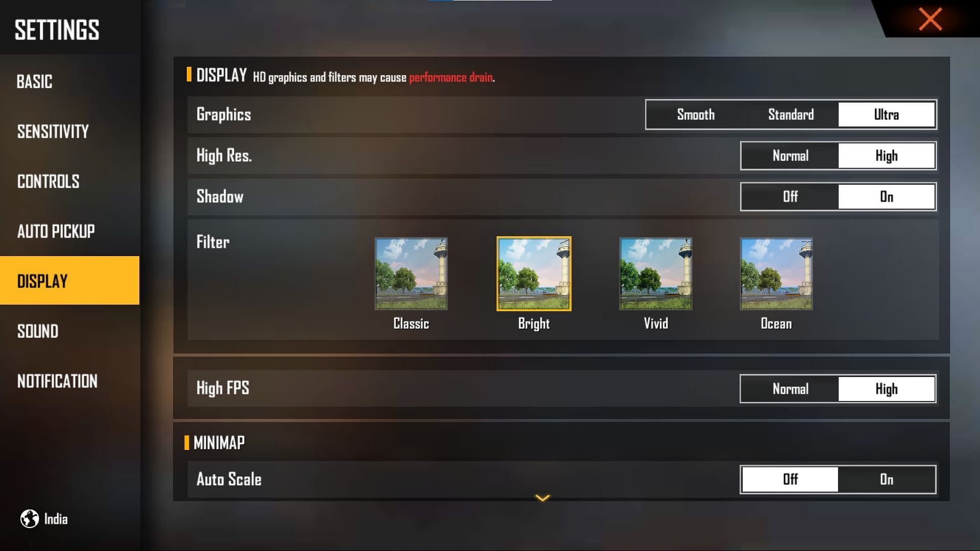Click the Bright filter thumbnail
The image size is (980, 551).
532,274
